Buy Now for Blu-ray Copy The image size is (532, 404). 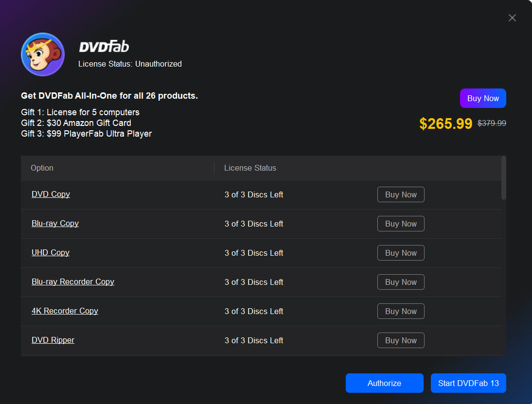(401, 224)
